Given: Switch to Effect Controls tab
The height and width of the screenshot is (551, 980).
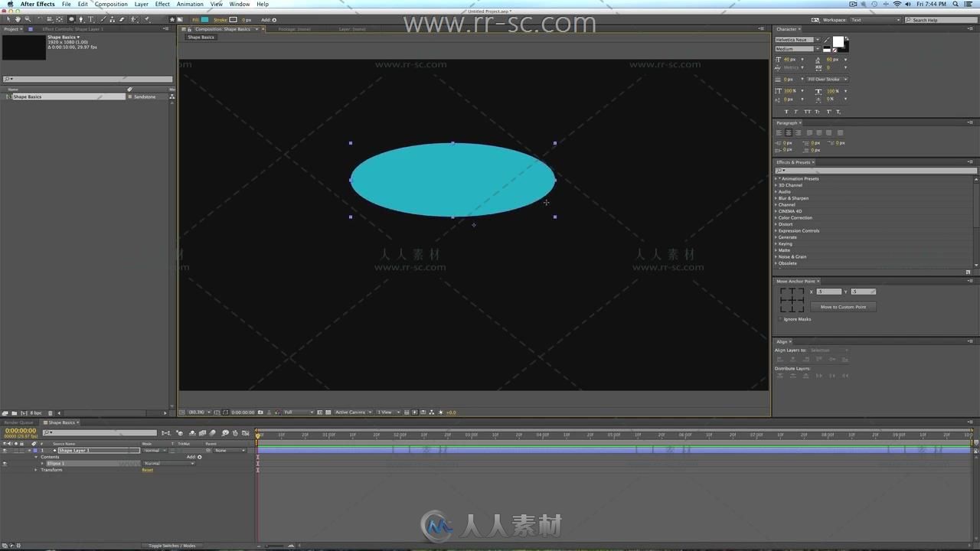Looking at the screenshot, I should [x=73, y=29].
